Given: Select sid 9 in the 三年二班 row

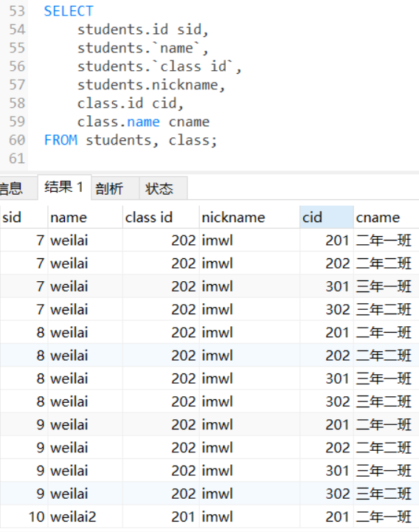Looking at the screenshot, I should pyautogui.click(x=24, y=494).
